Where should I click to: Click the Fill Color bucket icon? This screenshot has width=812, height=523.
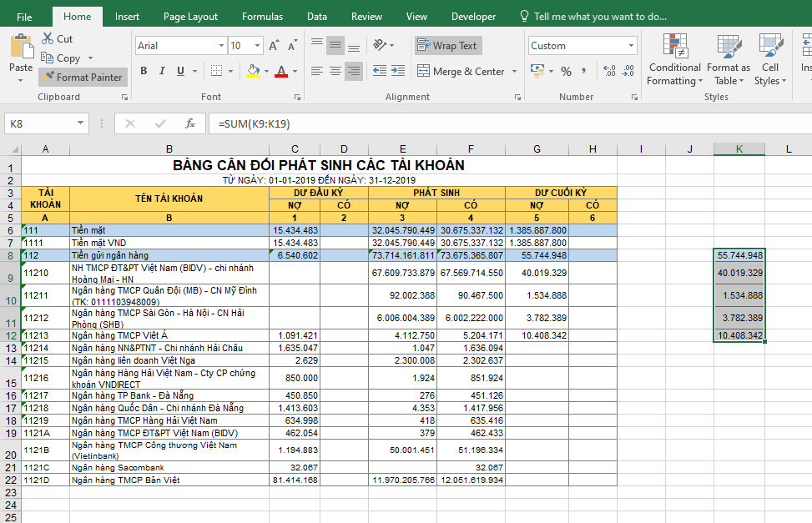(253, 72)
